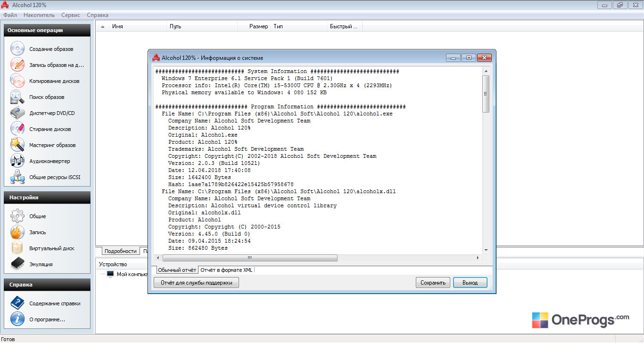Open the Накопитель menu
Image resolution: width=644 pixels, height=343 pixels.
coord(39,15)
